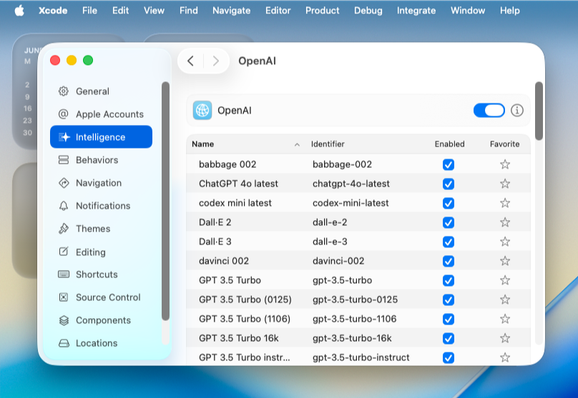Image resolution: width=578 pixels, height=398 pixels.
Task: Uncheck GPT 3.5 Turbo 16k enabled box
Action: coord(448,338)
